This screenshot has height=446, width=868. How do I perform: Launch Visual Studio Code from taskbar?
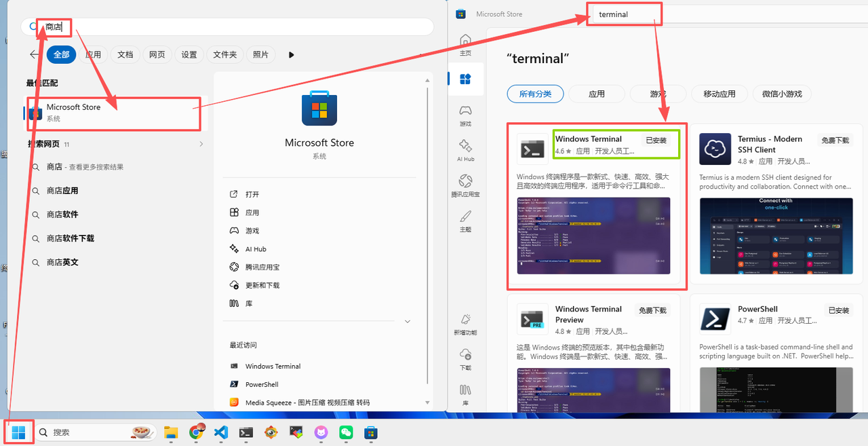[221, 432]
